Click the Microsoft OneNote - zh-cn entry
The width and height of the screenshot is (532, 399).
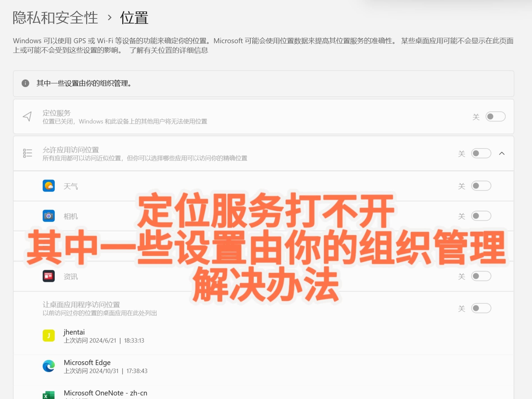[x=106, y=393]
